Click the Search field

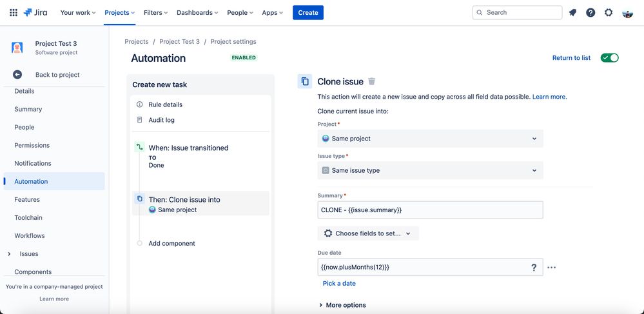[x=518, y=12]
